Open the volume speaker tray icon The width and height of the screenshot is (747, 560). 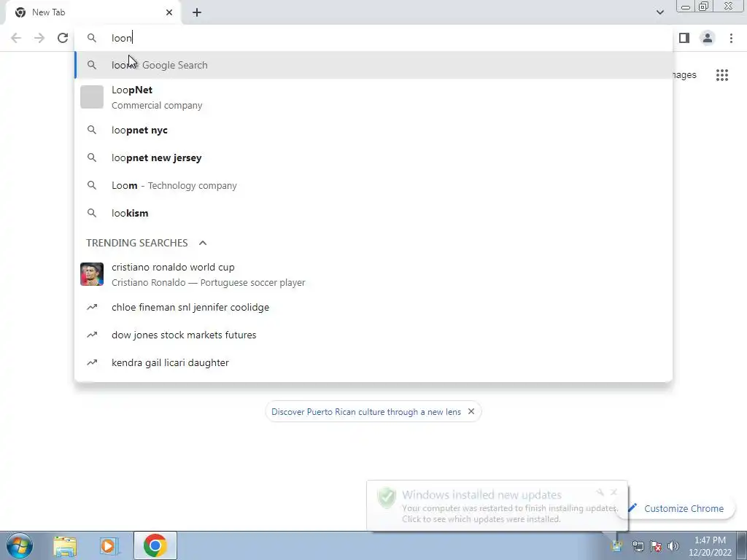click(x=673, y=546)
